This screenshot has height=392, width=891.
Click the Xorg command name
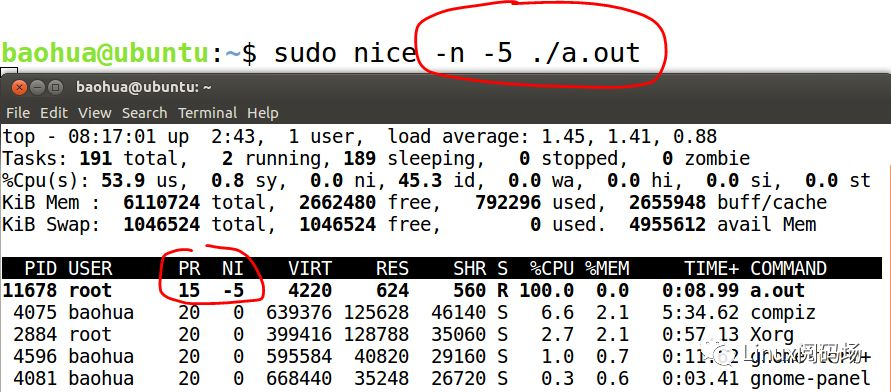tap(772, 335)
